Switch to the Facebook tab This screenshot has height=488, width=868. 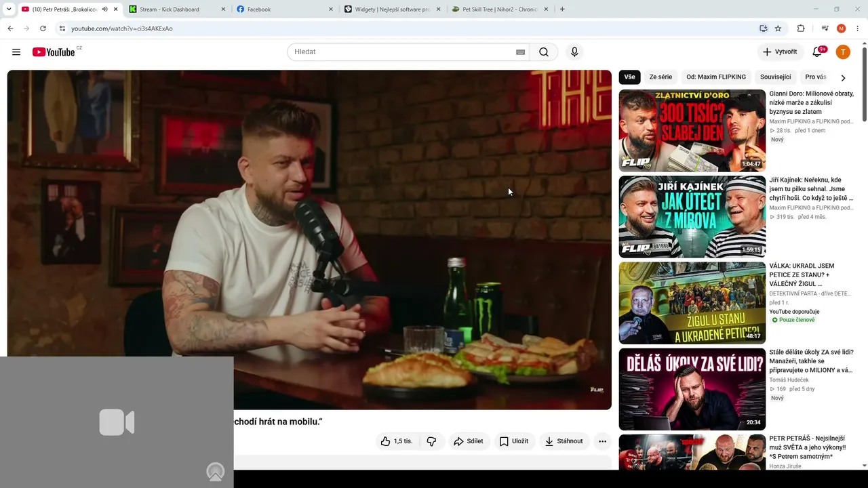pos(285,9)
